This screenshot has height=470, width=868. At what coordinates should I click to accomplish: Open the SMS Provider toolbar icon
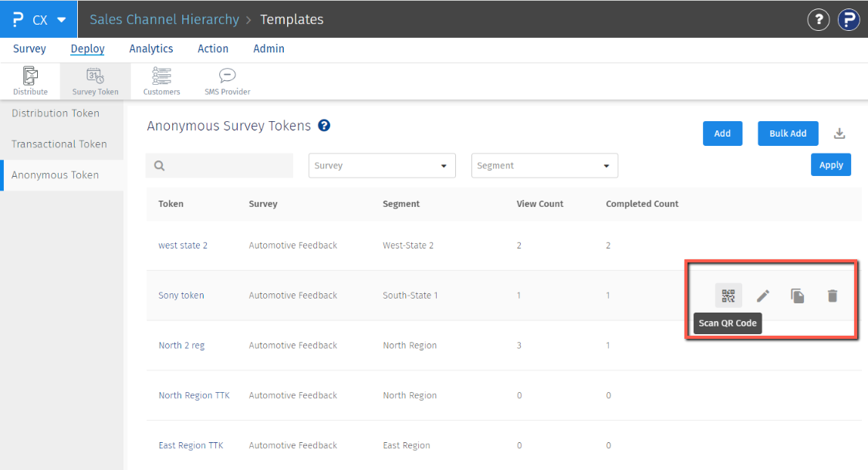[x=227, y=81]
